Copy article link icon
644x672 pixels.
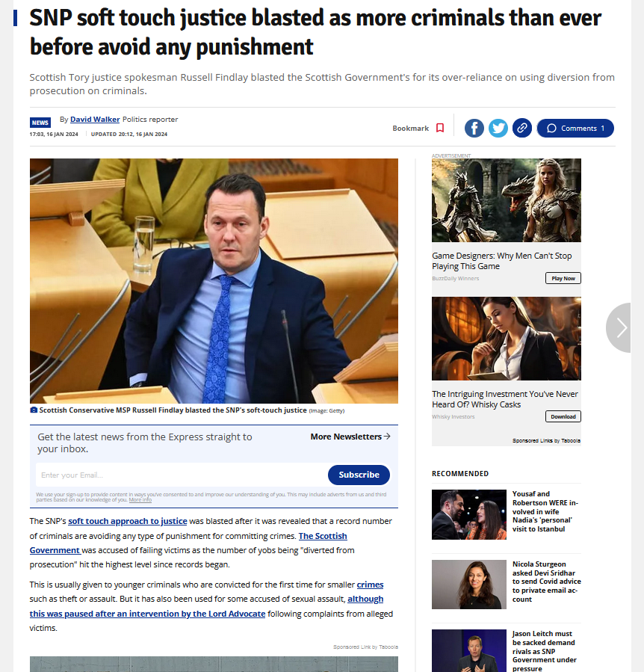pyautogui.click(x=522, y=128)
